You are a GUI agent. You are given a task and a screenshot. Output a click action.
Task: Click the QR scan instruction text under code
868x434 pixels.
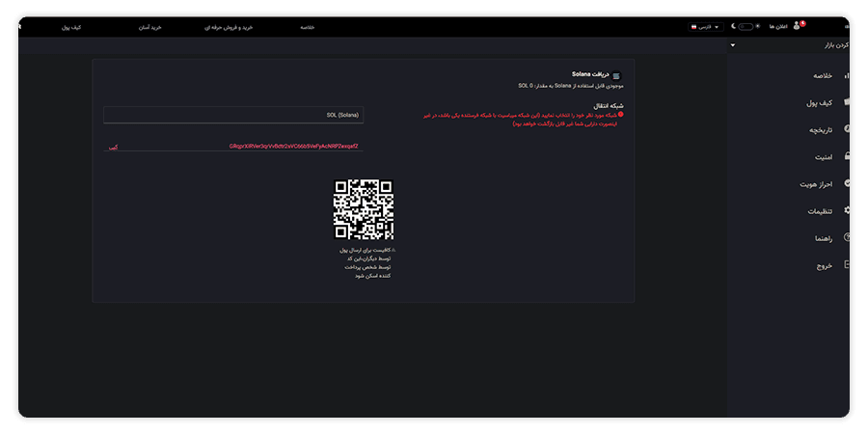tap(366, 262)
